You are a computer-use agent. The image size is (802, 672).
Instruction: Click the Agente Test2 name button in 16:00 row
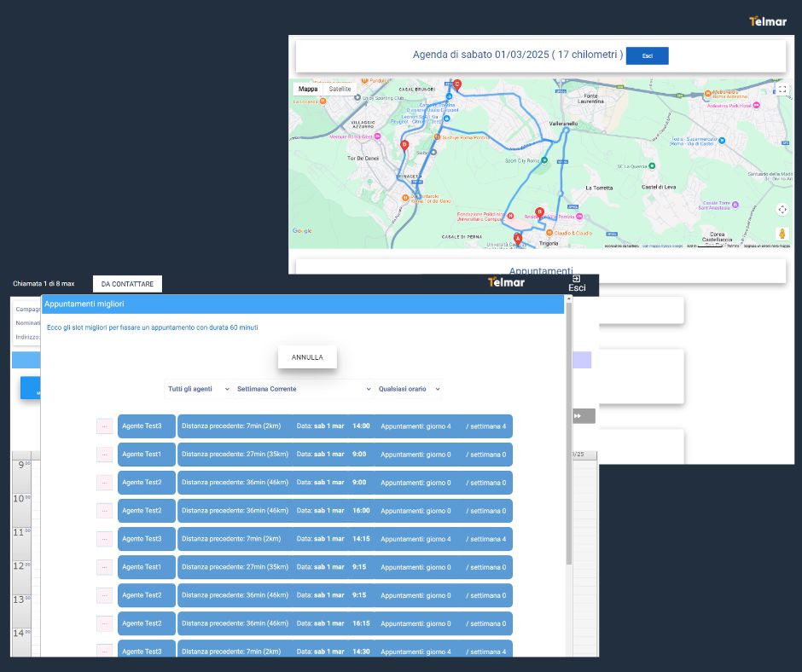point(146,510)
